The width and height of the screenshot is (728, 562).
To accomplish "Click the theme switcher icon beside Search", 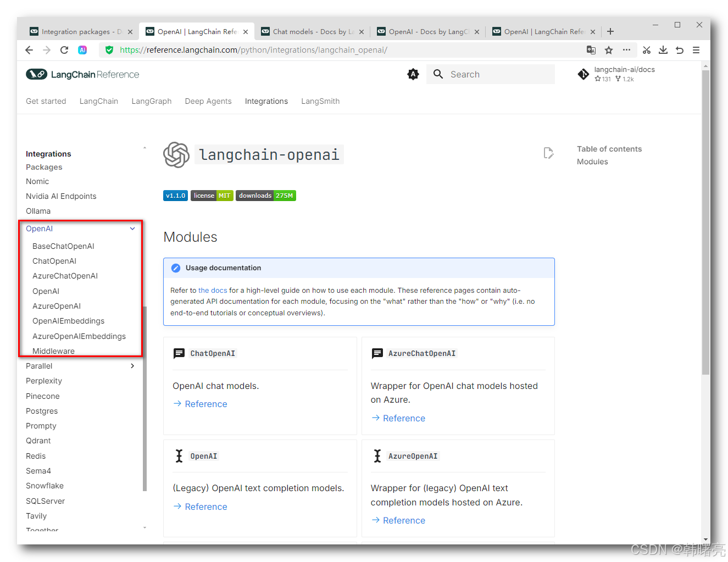I will coord(413,74).
